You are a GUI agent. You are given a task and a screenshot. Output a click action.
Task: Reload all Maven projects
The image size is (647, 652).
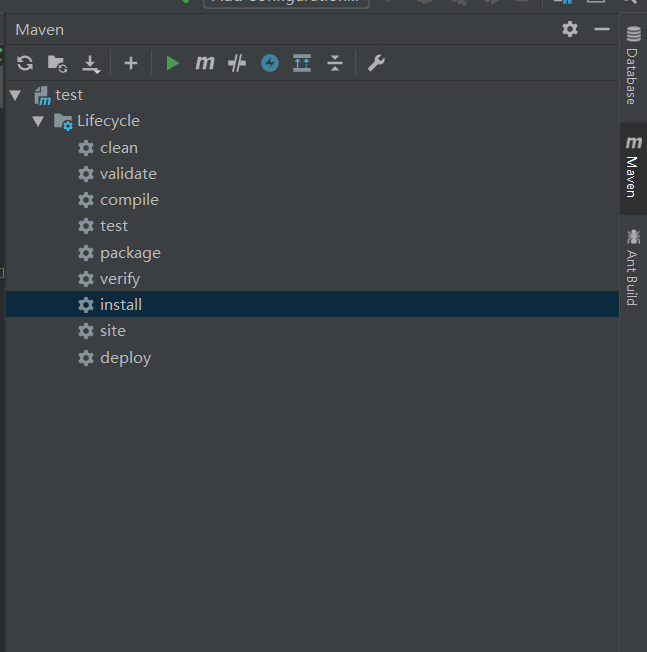[25, 63]
